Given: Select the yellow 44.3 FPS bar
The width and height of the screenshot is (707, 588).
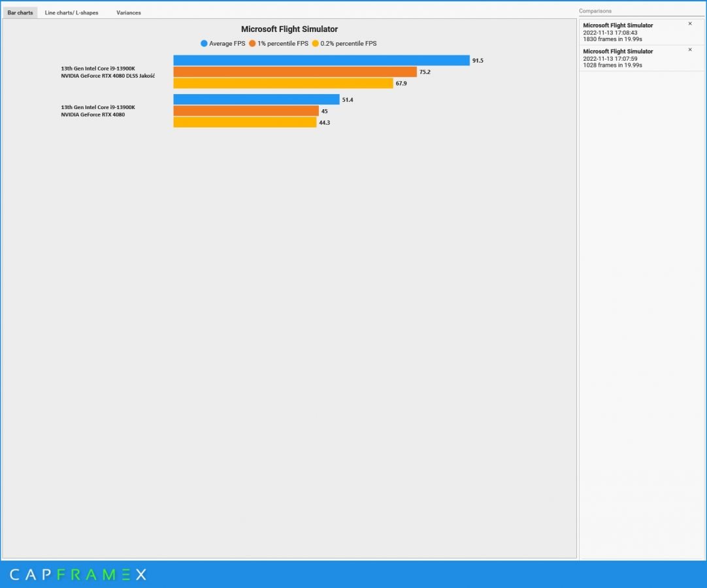Looking at the screenshot, I should tap(244, 122).
